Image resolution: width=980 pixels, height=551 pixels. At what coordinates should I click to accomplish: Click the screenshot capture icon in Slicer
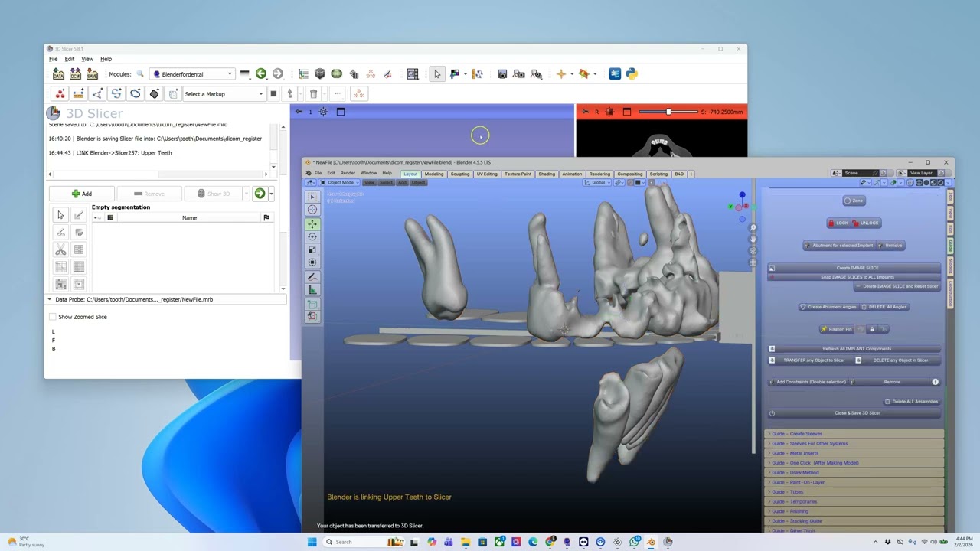click(502, 73)
